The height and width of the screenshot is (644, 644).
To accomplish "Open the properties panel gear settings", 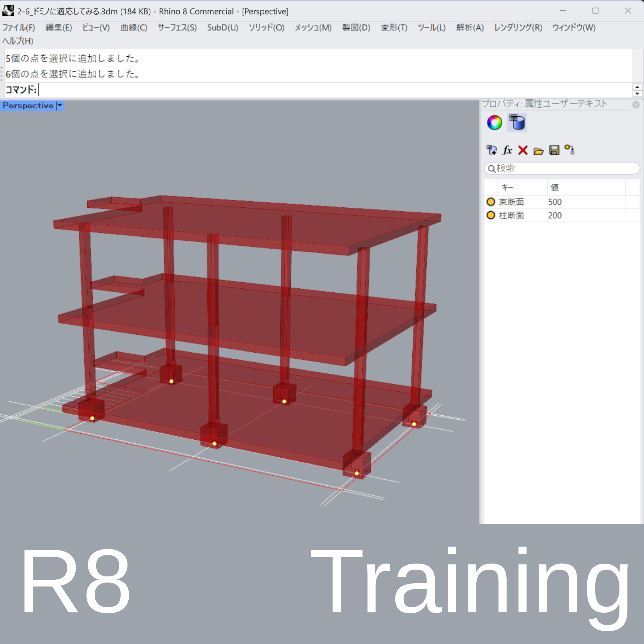I will coord(636,105).
